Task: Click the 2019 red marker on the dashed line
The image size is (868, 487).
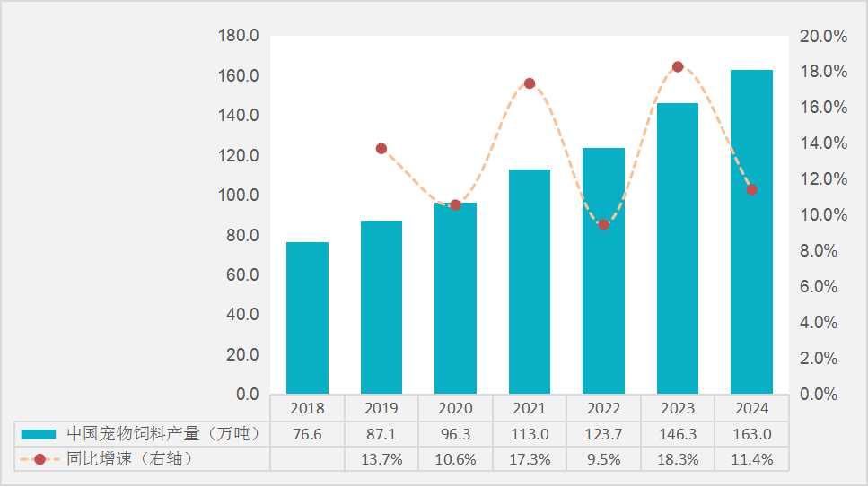Action: point(381,149)
